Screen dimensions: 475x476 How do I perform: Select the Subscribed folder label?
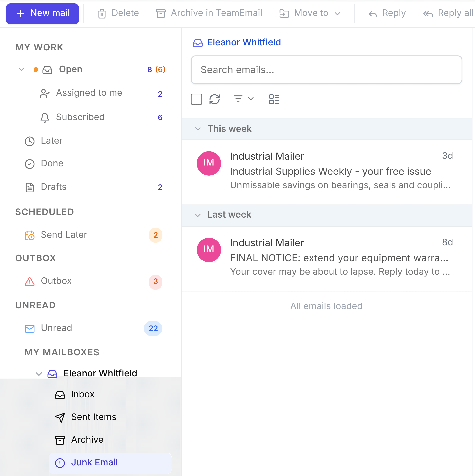coord(80,117)
